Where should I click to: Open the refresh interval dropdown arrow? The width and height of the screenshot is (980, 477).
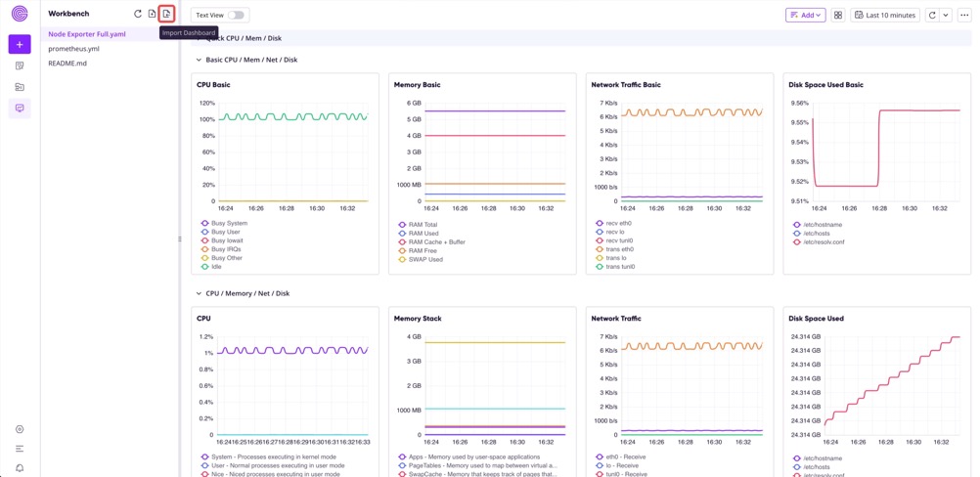click(946, 16)
